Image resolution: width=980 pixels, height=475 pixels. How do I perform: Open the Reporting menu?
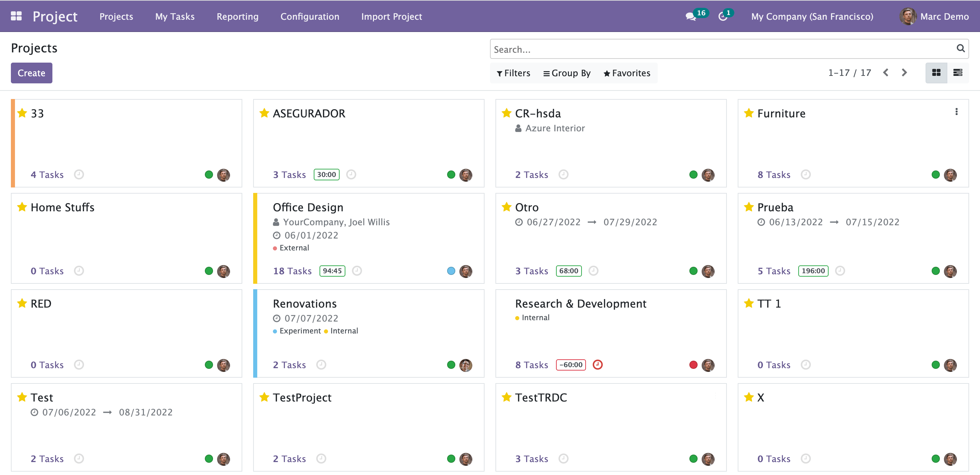pos(238,16)
